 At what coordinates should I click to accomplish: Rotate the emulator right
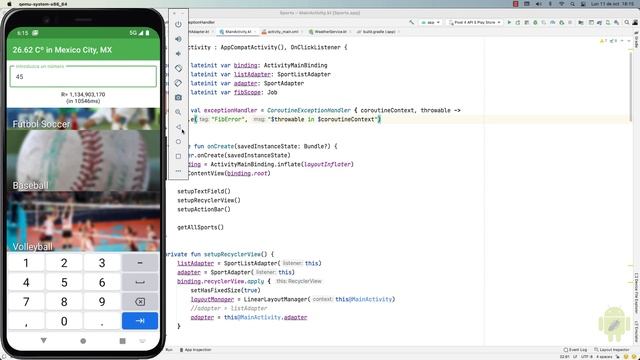pos(178,83)
